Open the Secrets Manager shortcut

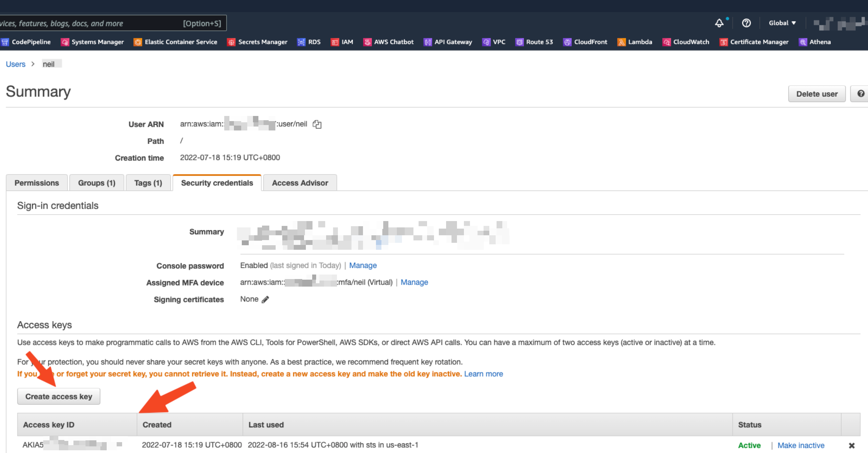coord(257,42)
